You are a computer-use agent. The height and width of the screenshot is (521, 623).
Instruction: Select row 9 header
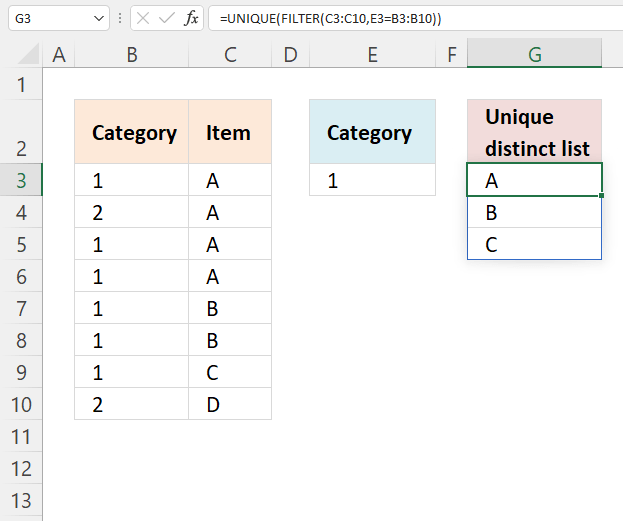21,372
